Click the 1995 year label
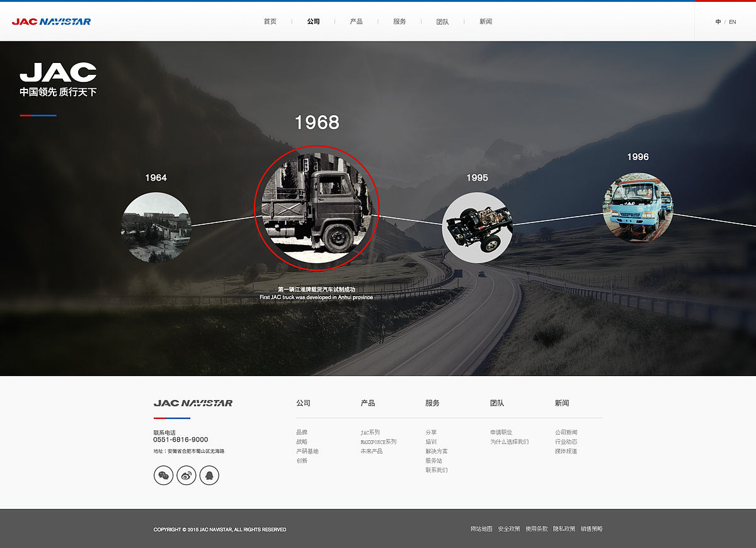Viewport: 756px width, 548px height. pos(478,178)
